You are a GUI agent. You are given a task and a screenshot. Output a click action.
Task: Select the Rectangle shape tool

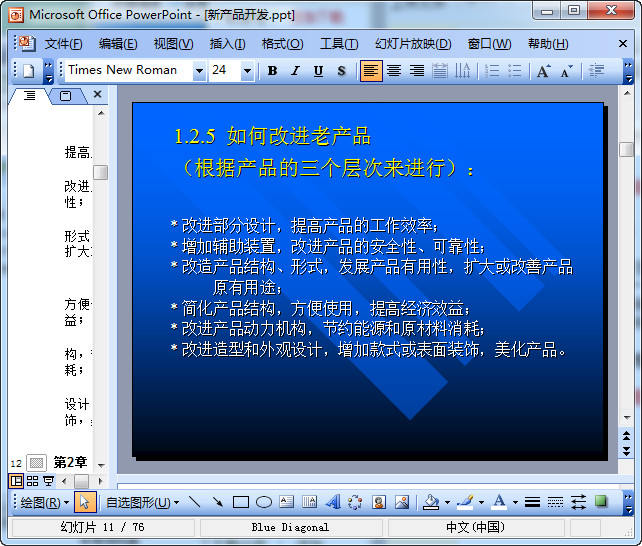(241, 502)
